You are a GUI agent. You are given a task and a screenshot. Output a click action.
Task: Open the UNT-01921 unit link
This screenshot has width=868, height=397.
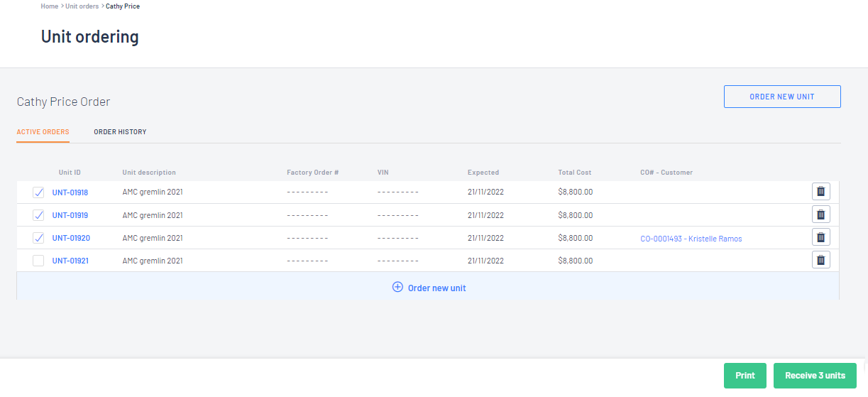click(x=70, y=261)
